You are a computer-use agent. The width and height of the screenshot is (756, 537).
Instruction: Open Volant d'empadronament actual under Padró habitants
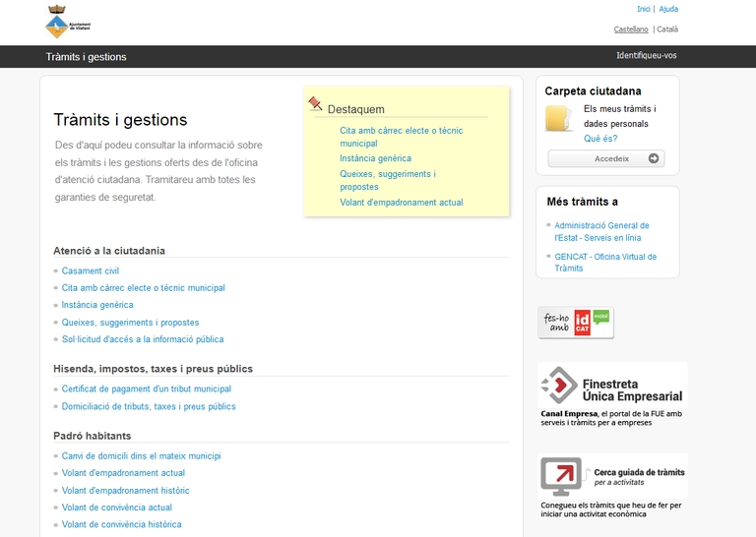[x=123, y=473]
